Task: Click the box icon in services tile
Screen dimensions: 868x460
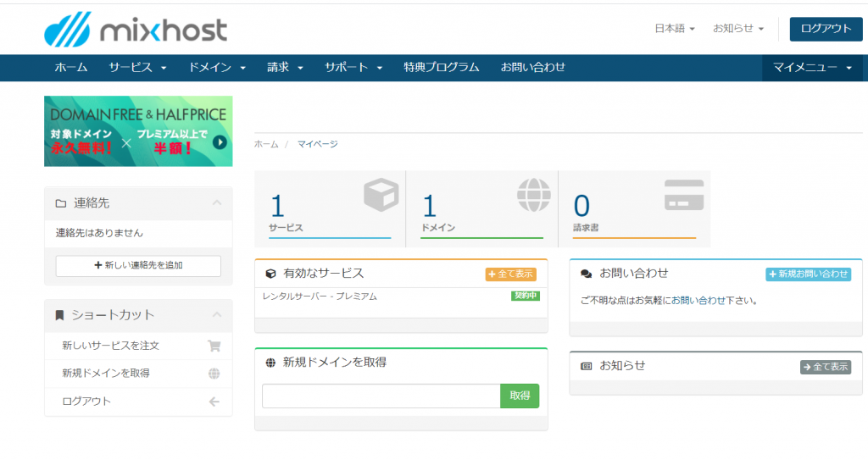Action: [x=381, y=195]
